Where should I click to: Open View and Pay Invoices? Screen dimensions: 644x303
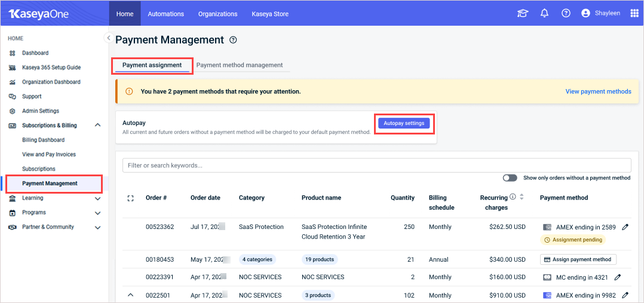49,155
